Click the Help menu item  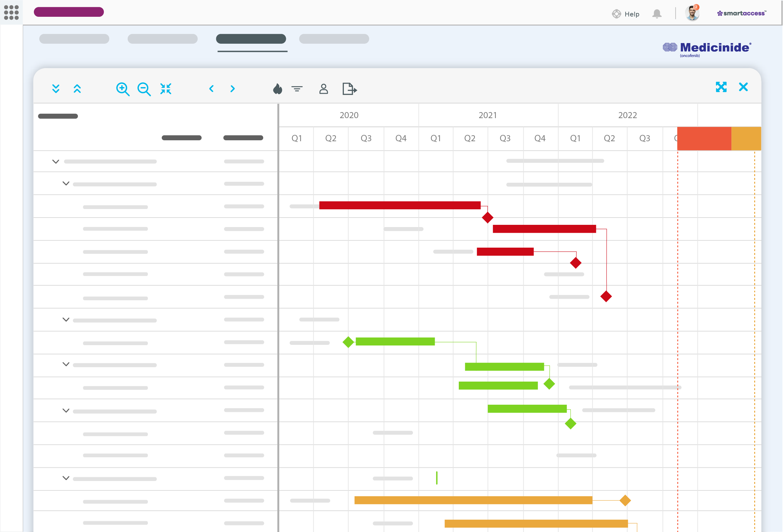(626, 12)
